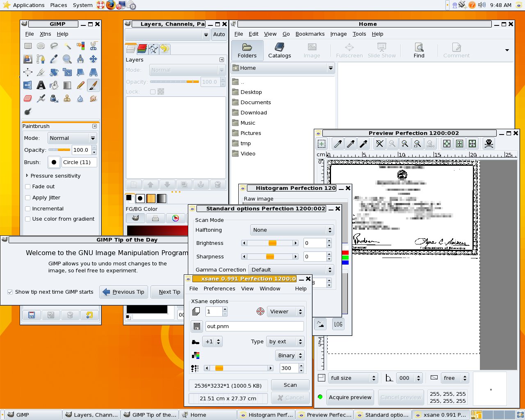Click the Catalogs button in Home toolbar

(280, 51)
